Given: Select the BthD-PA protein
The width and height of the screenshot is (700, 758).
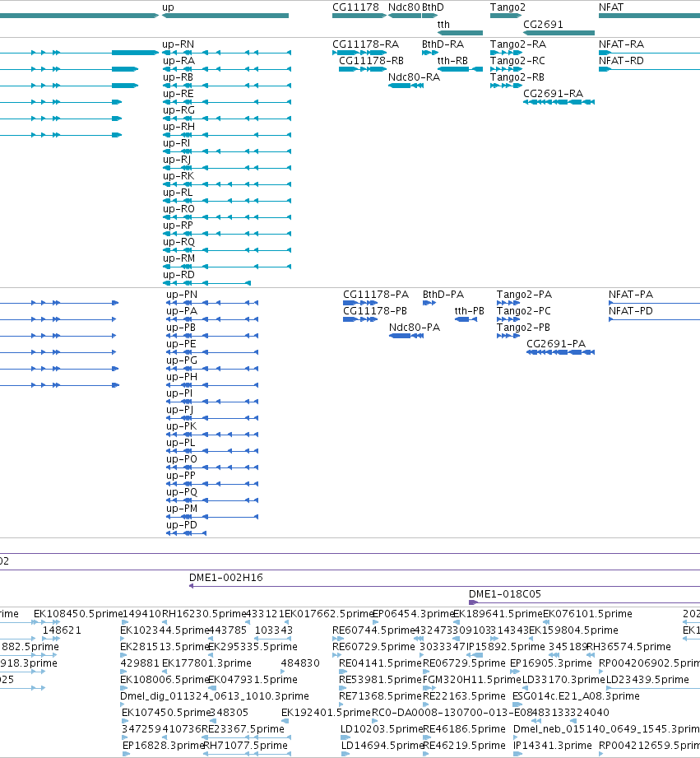Looking at the screenshot, I should 429,303.
